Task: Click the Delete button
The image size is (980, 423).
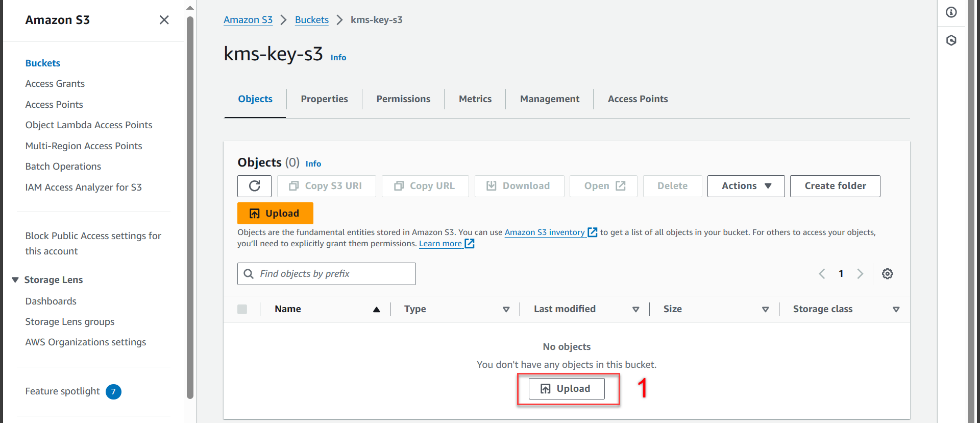Action: click(672, 186)
